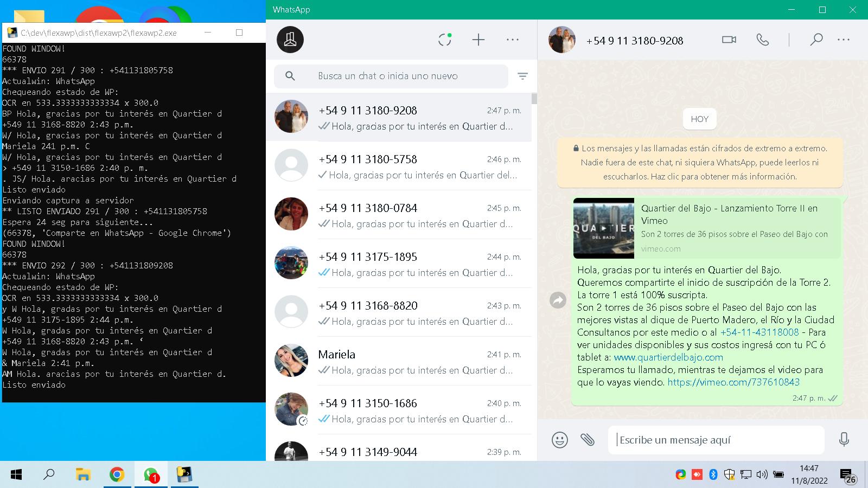Switch to the flexawp2 Python taskbar icon
Screen dimensions: 868x488
[184, 475]
